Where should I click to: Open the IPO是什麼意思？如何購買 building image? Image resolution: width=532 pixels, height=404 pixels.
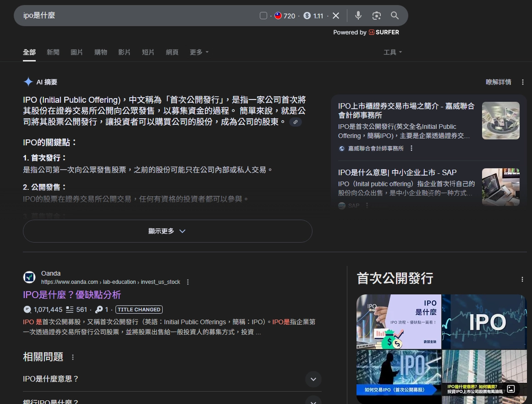tap(484, 377)
